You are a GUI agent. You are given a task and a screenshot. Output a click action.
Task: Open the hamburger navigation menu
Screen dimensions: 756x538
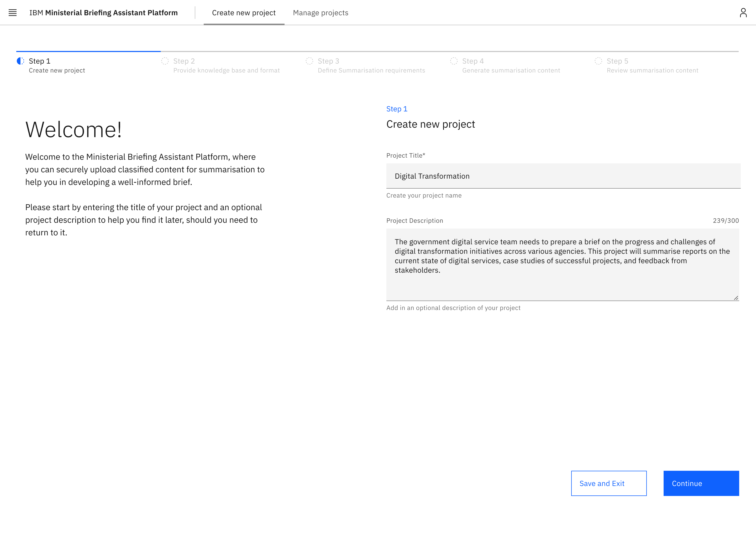(x=13, y=13)
